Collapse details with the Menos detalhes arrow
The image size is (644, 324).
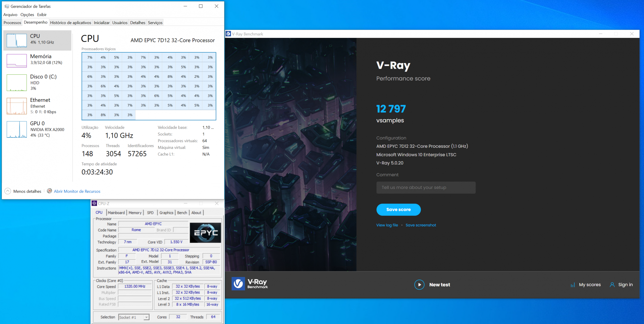[x=8, y=191]
